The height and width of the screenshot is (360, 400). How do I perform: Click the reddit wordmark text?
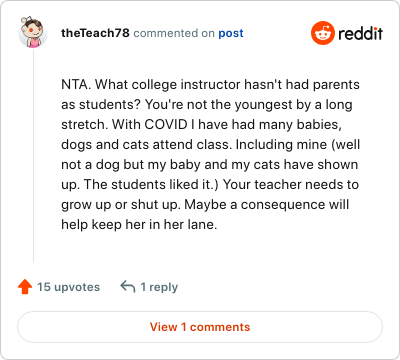pos(360,33)
